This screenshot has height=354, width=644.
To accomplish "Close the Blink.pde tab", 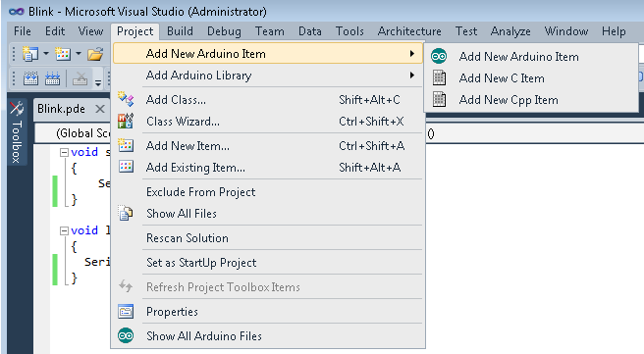I will pos(100,109).
